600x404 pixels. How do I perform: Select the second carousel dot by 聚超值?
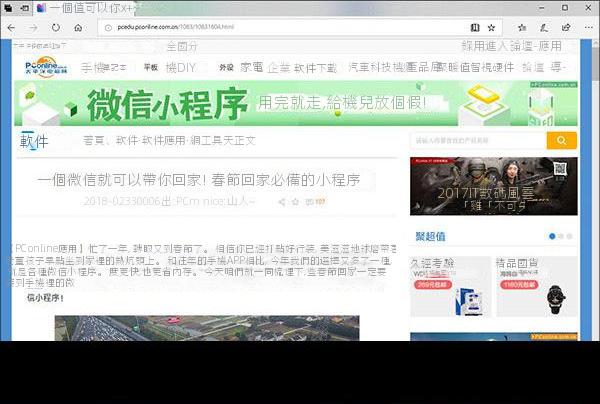tap(561, 236)
